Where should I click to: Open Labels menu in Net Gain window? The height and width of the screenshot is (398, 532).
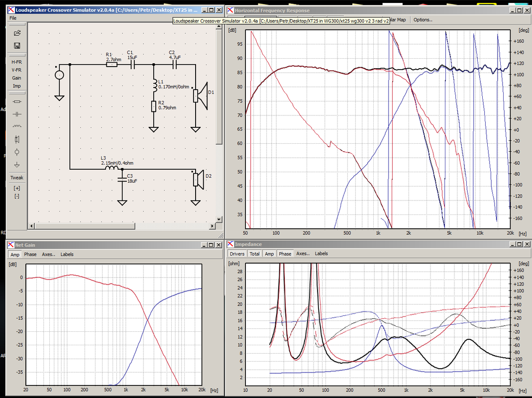click(x=67, y=255)
